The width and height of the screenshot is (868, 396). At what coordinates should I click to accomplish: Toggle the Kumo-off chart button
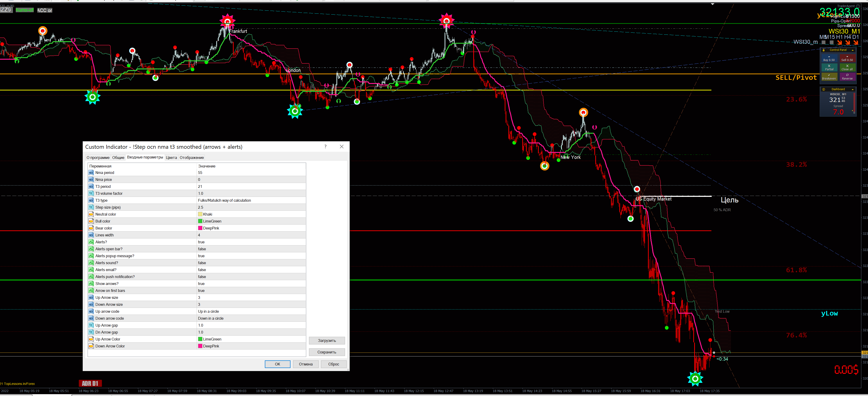coord(24,10)
